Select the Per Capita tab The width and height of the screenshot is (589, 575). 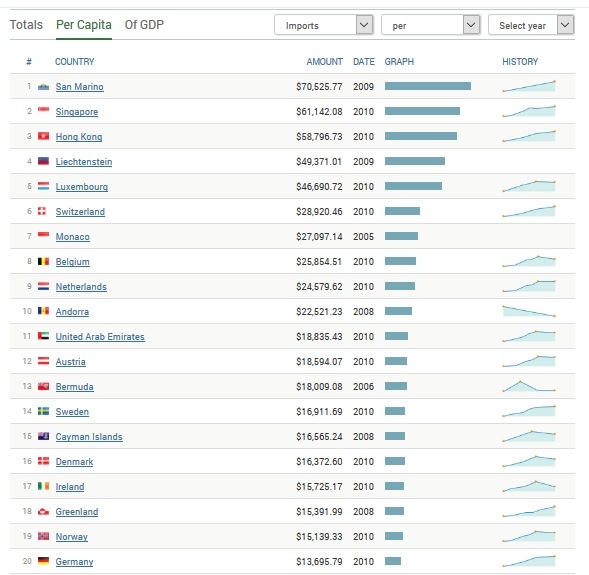pos(84,25)
